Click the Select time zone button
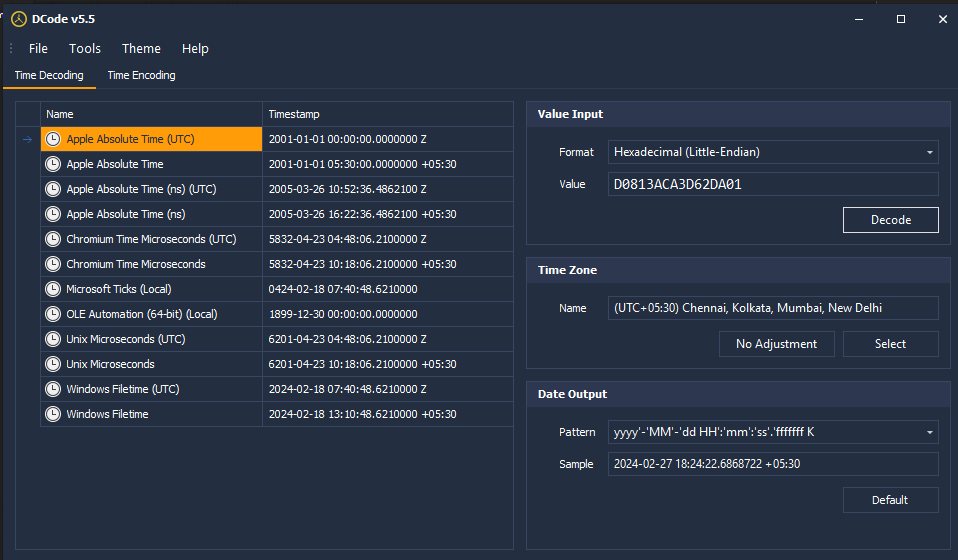 pyautogui.click(x=890, y=343)
